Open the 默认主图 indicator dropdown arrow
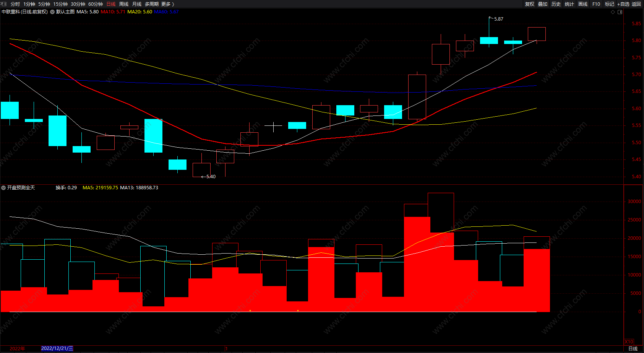 (52, 12)
